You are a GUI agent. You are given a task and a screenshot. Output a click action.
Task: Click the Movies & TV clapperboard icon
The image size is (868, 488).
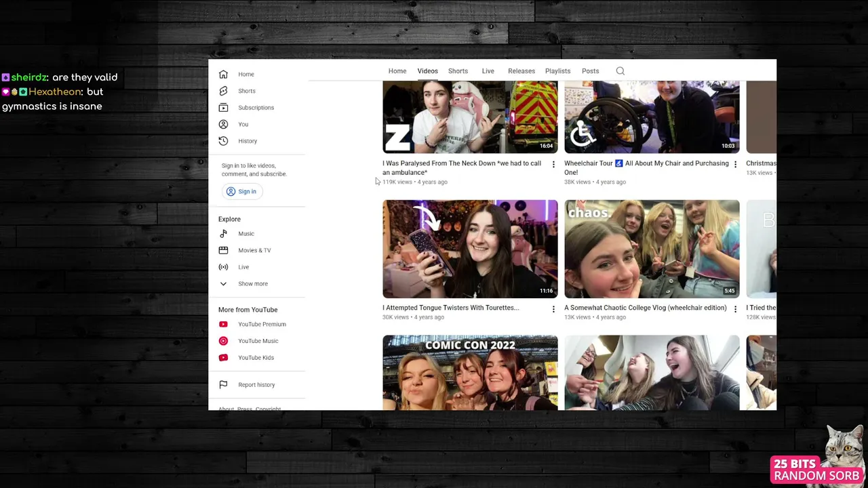223,250
